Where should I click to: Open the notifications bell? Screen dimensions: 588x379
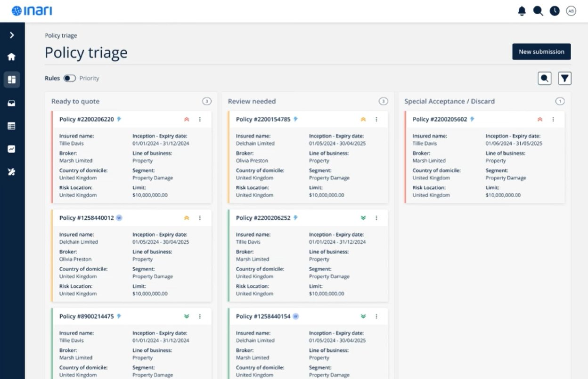pyautogui.click(x=522, y=10)
